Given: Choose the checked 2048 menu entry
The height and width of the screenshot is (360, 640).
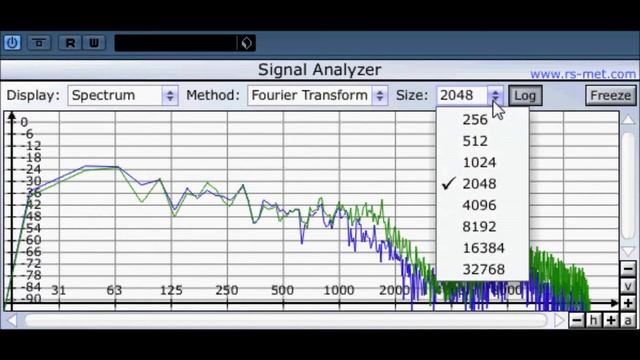Looking at the screenshot, I should click(482, 184).
